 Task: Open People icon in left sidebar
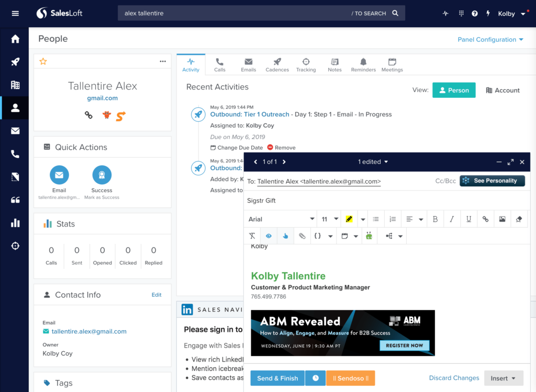tap(15, 108)
